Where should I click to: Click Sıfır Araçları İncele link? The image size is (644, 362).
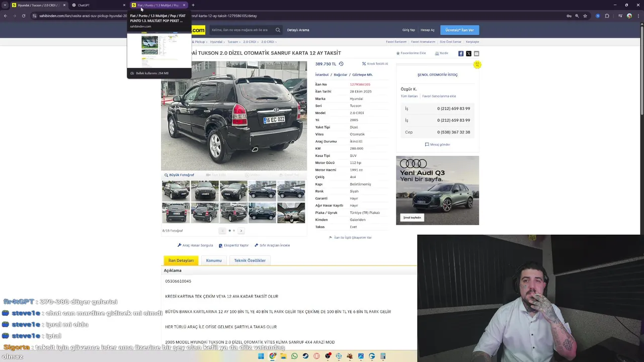click(x=272, y=245)
